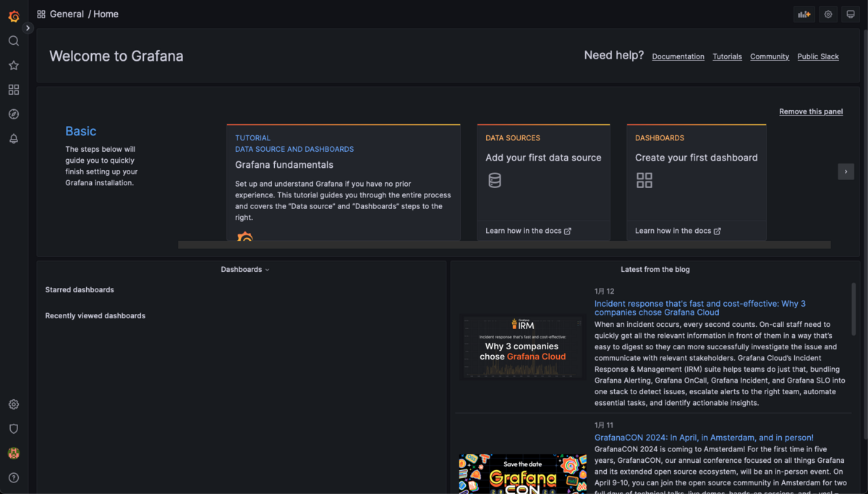Click Remove this panel
The image size is (868, 494).
tap(811, 111)
